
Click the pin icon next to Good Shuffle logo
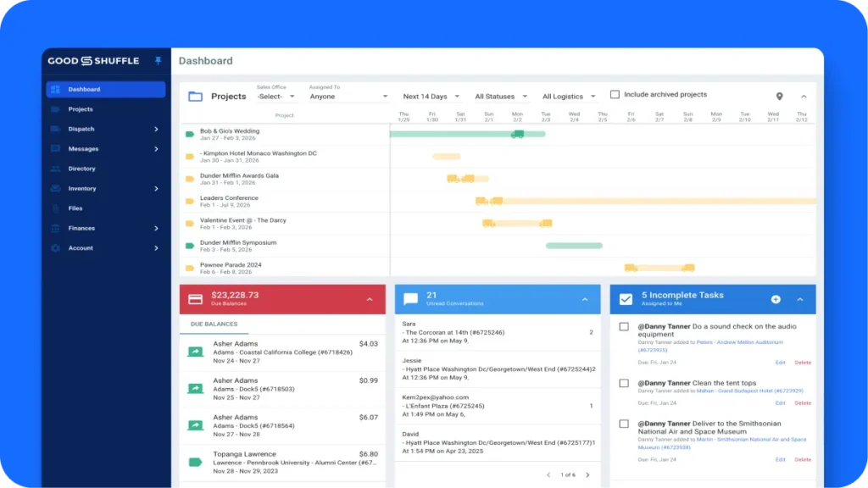(159, 60)
